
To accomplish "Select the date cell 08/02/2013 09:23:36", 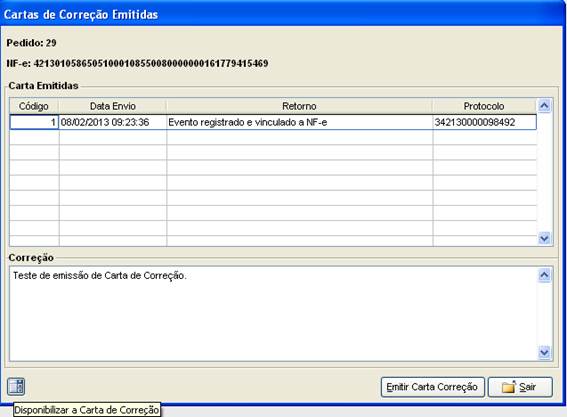I will [x=113, y=122].
